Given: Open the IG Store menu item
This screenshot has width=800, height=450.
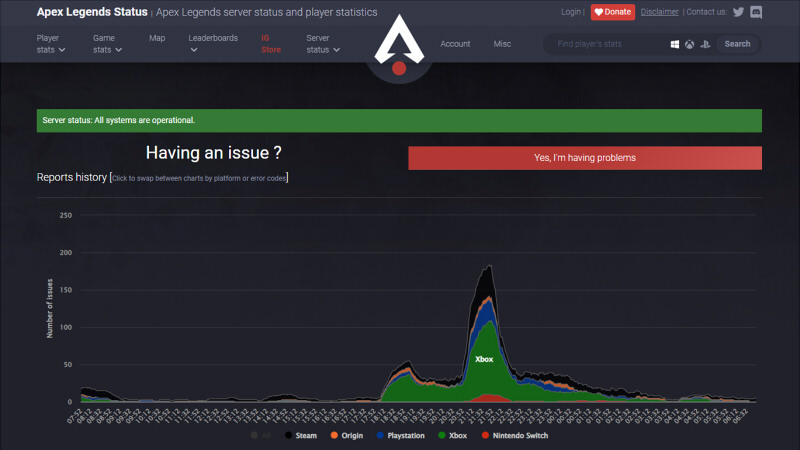Looking at the screenshot, I should pyautogui.click(x=271, y=44).
